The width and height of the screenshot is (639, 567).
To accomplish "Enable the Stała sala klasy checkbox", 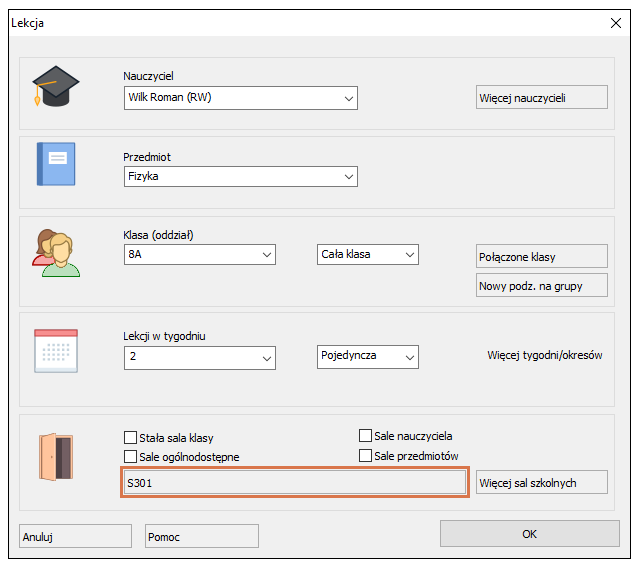I will (130, 438).
